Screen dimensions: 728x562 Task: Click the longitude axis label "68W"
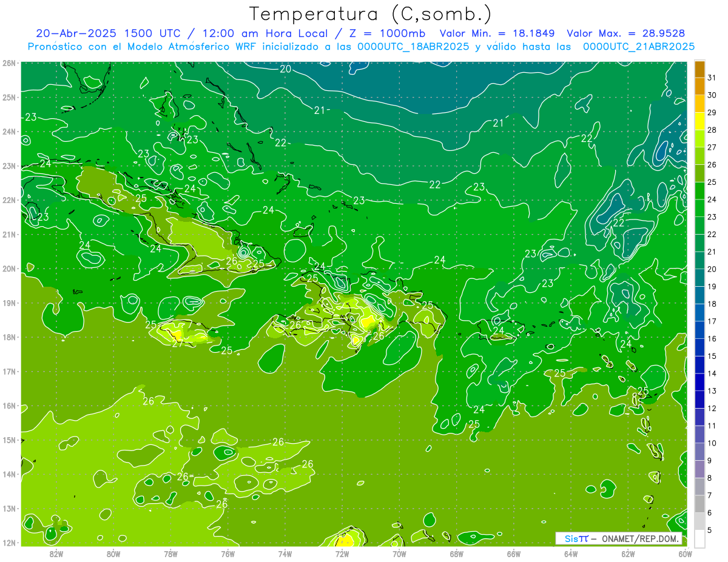click(x=457, y=554)
